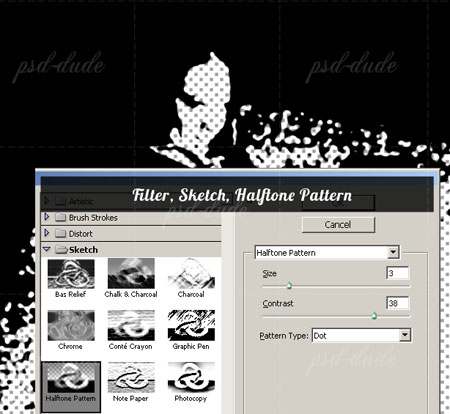
Task: Click the Size value field
Action: [x=398, y=273]
